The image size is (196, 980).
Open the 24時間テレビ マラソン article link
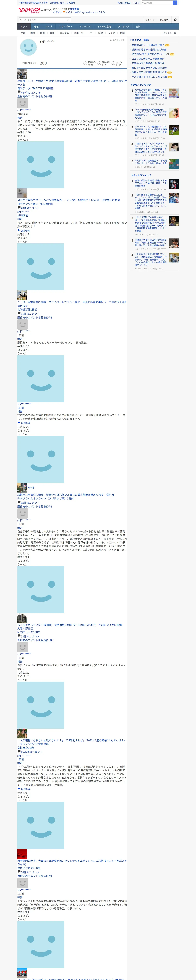[72, 742]
